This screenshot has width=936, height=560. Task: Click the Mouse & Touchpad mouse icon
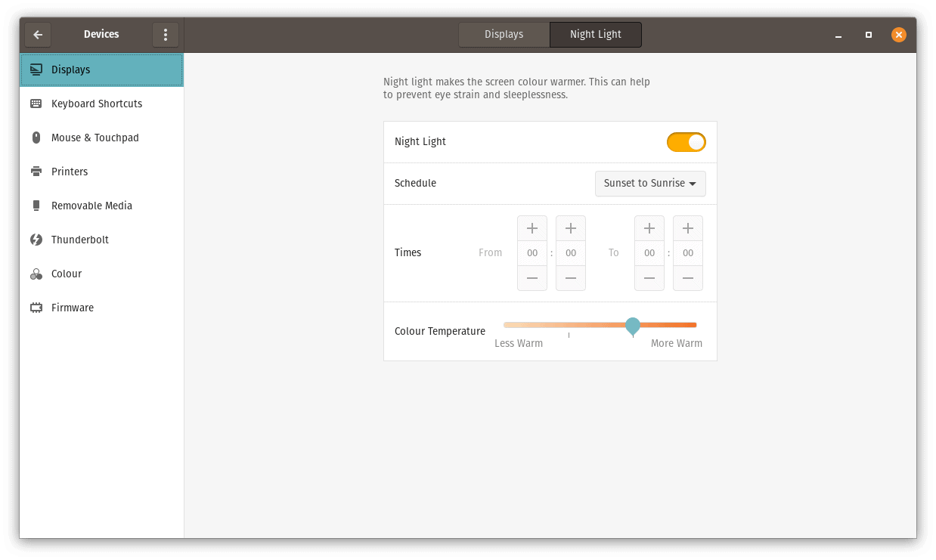(x=36, y=138)
